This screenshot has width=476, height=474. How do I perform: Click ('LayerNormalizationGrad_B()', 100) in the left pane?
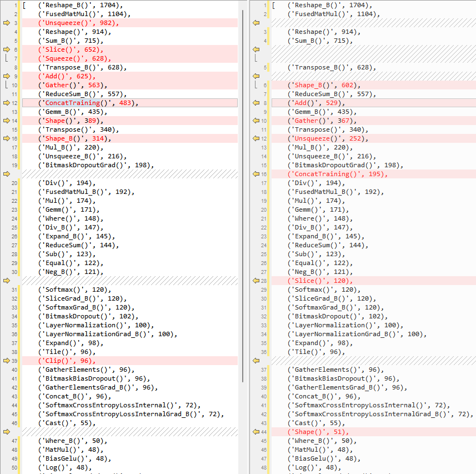[108, 334]
